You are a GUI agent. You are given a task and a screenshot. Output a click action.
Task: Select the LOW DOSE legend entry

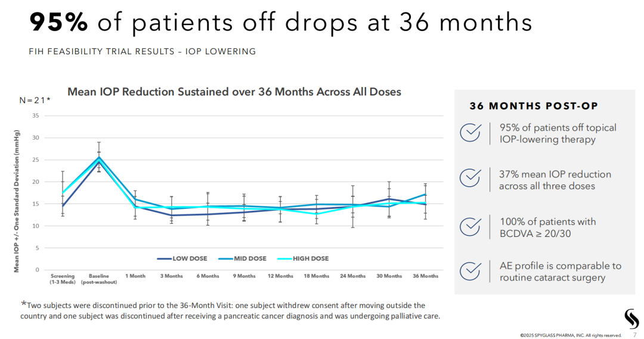point(182,258)
